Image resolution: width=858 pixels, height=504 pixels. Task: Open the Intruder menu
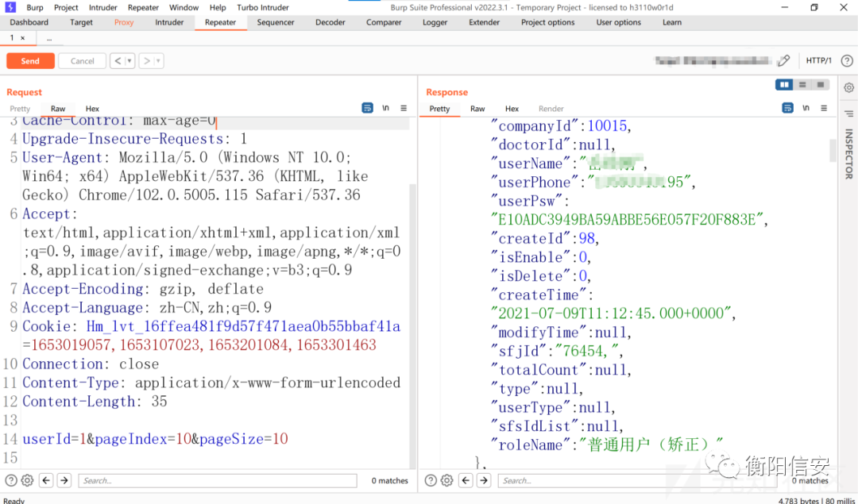point(102,8)
